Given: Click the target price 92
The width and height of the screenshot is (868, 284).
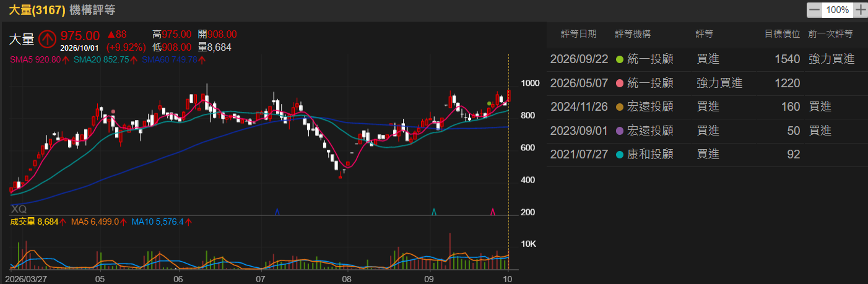Looking at the screenshot, I should click(794, 155).
